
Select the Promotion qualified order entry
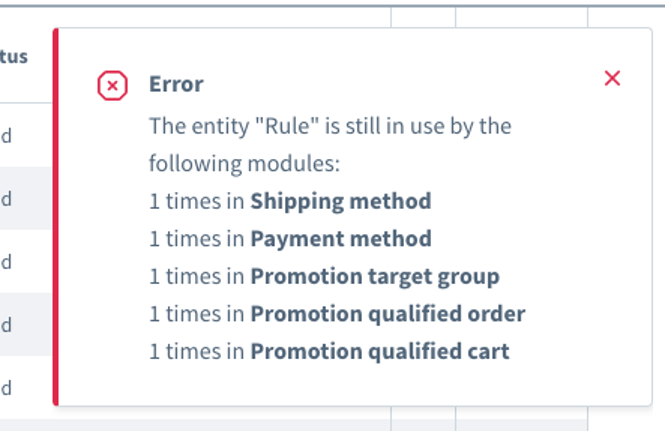point(388,314)
